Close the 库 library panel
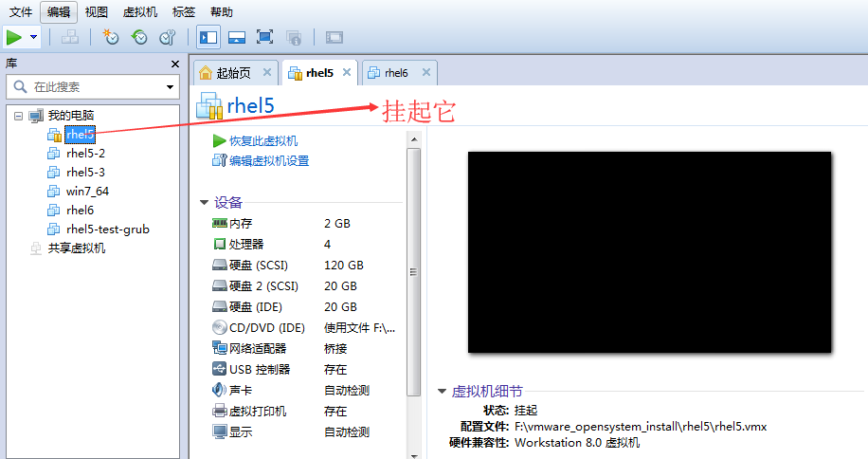This screenshot has height=459, width=868. click(x=175, y=64)
